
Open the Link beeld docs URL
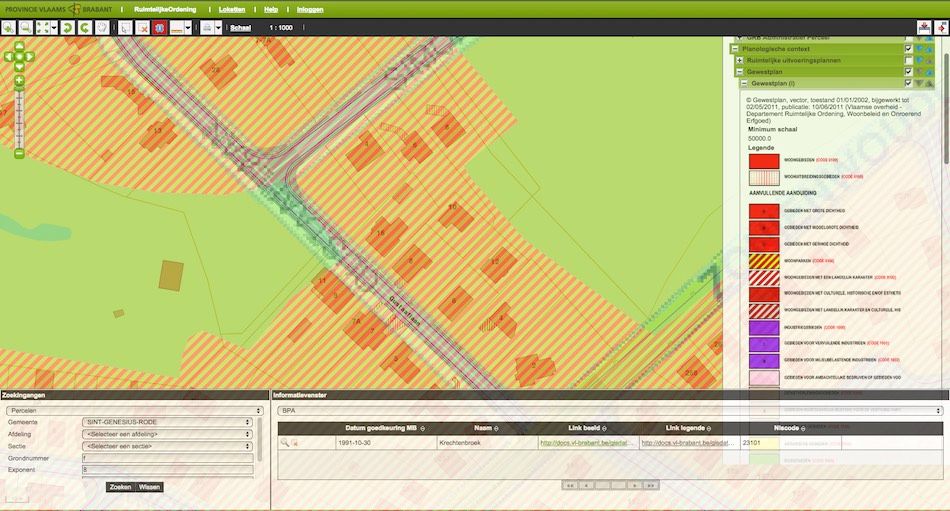pos(588,443)
